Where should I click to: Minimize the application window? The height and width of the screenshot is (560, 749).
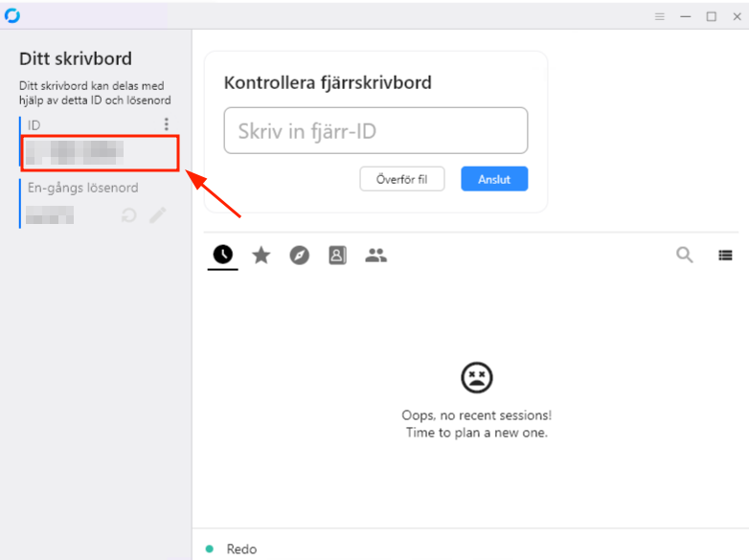click(x=686, y=16)
